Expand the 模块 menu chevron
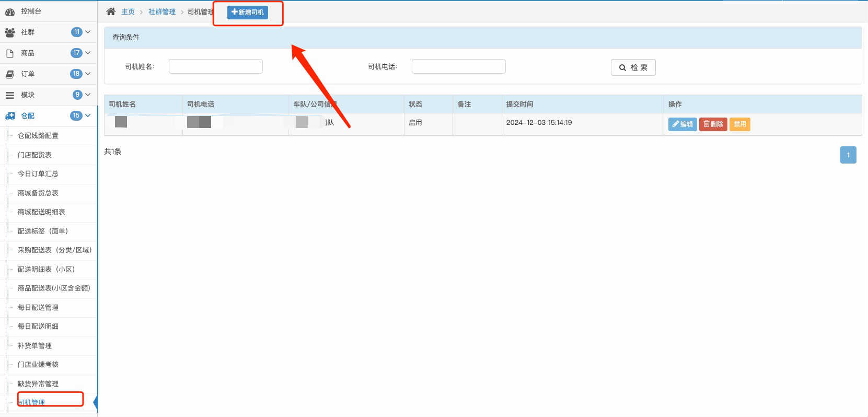Screen dimensions: 868x417 point(88,95)
